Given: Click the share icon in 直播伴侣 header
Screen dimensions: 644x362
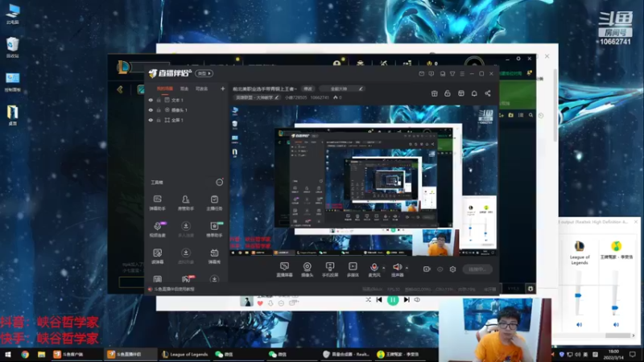Looking at the screenshot, I should tap(488, 93).
